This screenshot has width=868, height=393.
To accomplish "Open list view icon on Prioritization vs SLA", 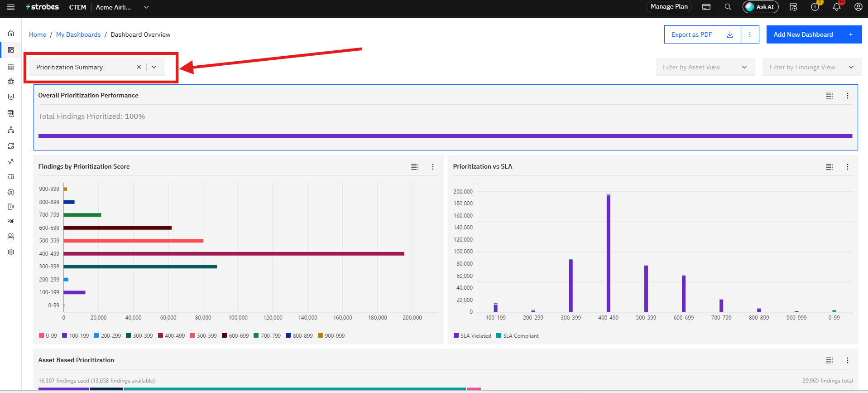I will coord(830,167).
